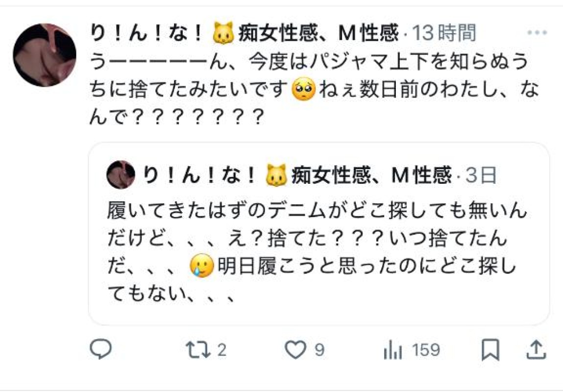Open the reply speech bubble icon
Viewport: 563px width, 392px height.
[100, 349]
